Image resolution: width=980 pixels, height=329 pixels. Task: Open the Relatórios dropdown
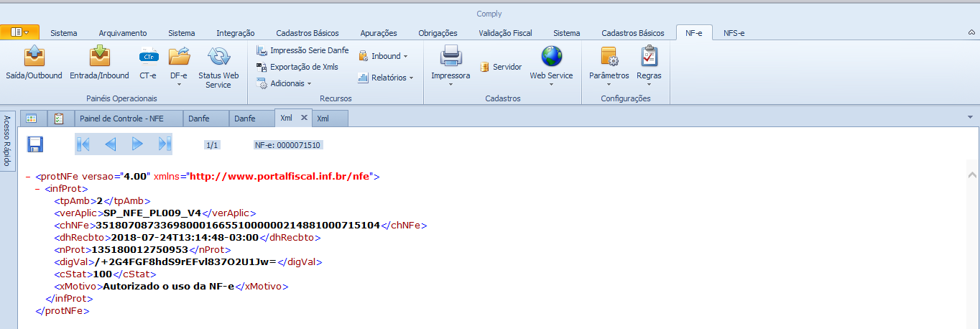(386, 78)
